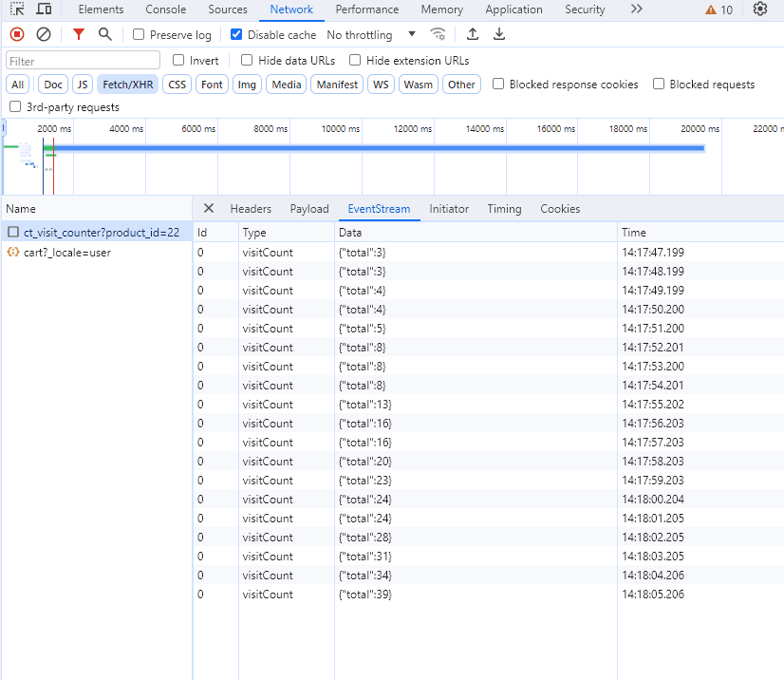Select the Network panel tab
This screenshot has height=680, width=784.
click(x=291, y=9)
